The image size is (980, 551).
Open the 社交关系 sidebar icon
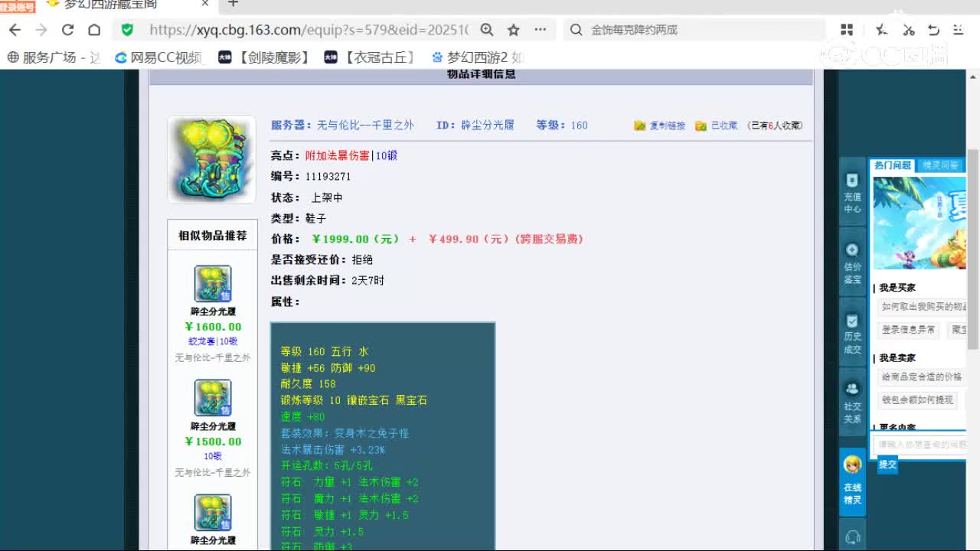coord(853,403)
